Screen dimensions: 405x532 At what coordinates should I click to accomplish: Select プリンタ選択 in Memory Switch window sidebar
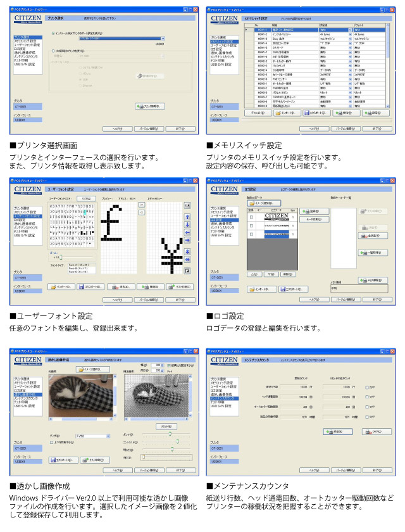218,37
